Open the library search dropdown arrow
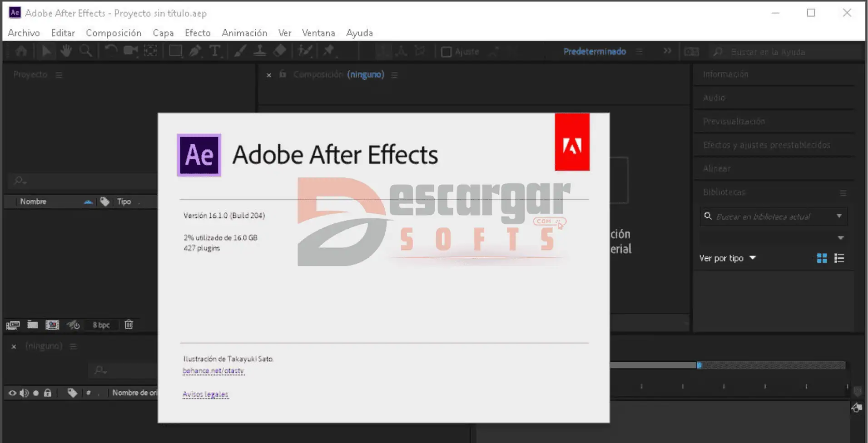The height and width of the screenshot is (443, 868). (x=839, y=216)
